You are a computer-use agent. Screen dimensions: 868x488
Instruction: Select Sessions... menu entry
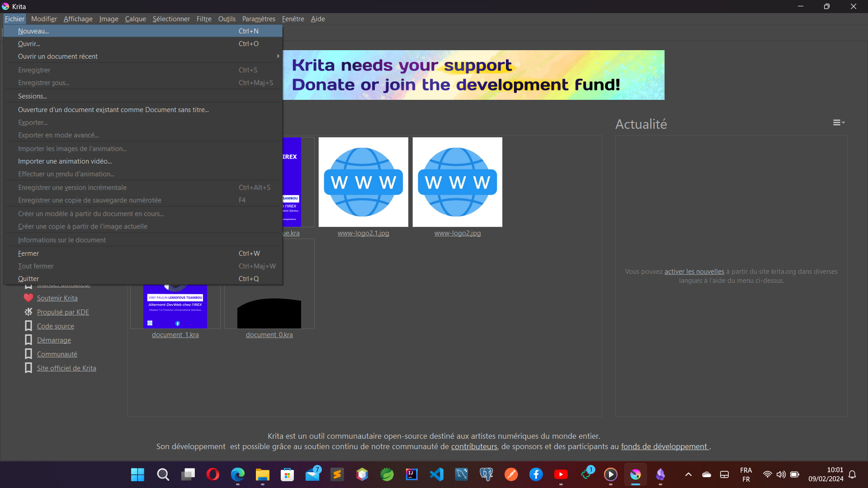pyautogui.click(x=143, y=96)
